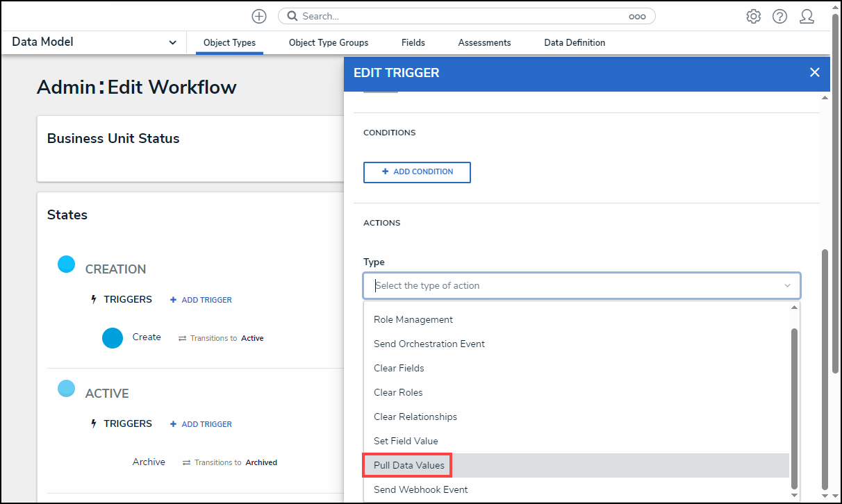
Task: Click the plus circle create icon
Action: [259, 16]
